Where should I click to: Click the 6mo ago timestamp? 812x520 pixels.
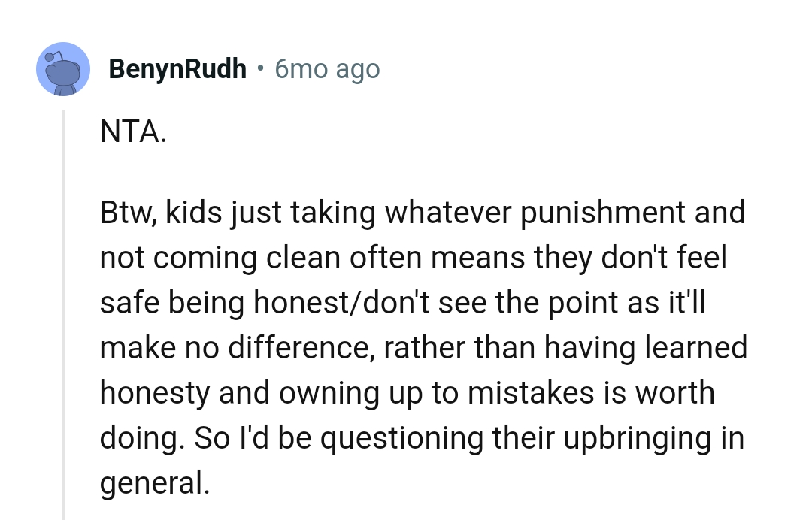coord(327,68)
